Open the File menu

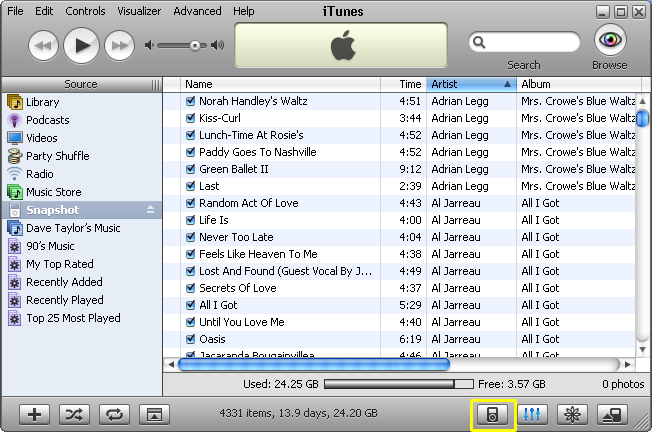pyautogui.click(x=15, y=11)
